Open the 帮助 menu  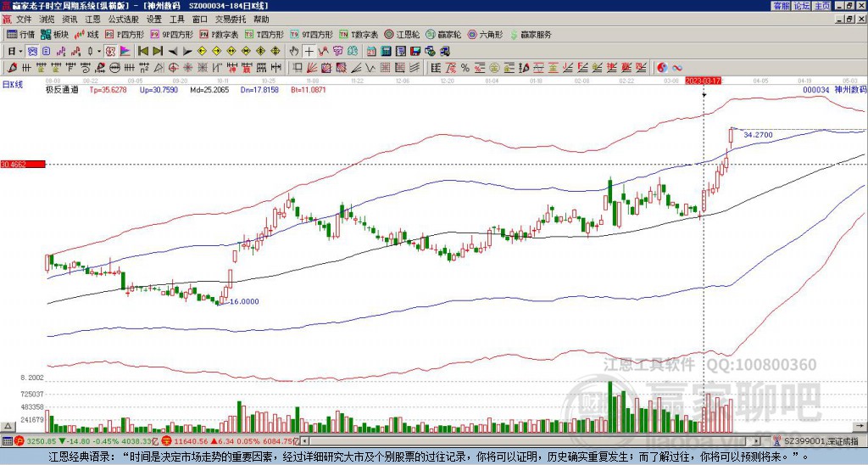(x=261, y=20)
